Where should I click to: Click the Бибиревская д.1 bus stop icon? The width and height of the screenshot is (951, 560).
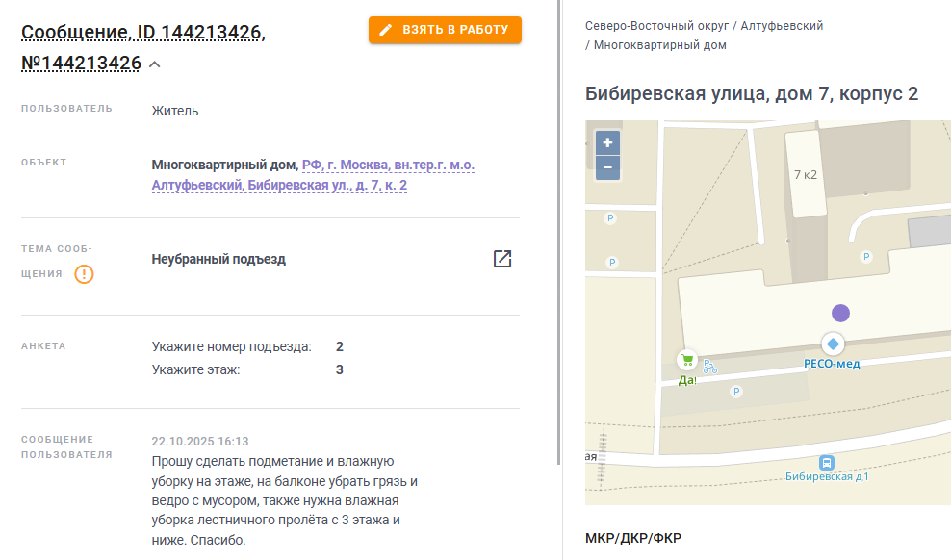pyautogui.click(x=826, y=463)
